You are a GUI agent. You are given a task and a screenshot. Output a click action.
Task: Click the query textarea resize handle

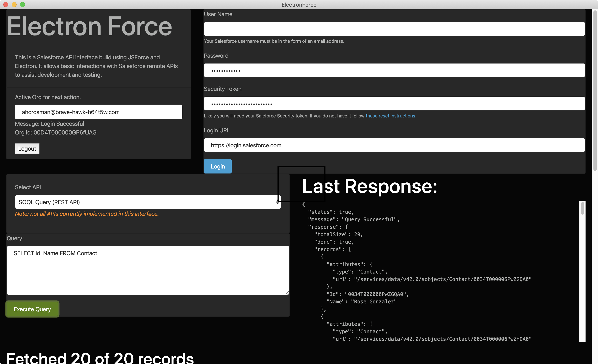click(x=287, y=293)
